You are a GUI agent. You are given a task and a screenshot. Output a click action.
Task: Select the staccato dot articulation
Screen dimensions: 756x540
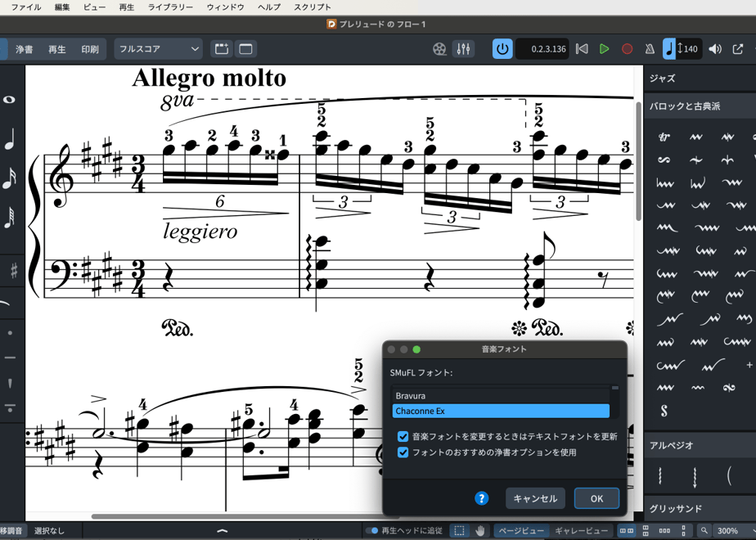tap(10, 333)
